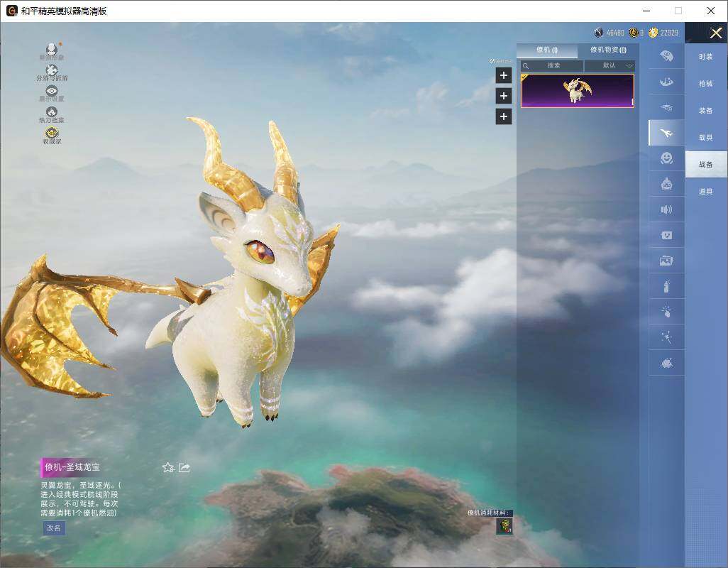Click the 僚机-圣域龙宝 name label

pyautogui.click(x=72, y=467)
